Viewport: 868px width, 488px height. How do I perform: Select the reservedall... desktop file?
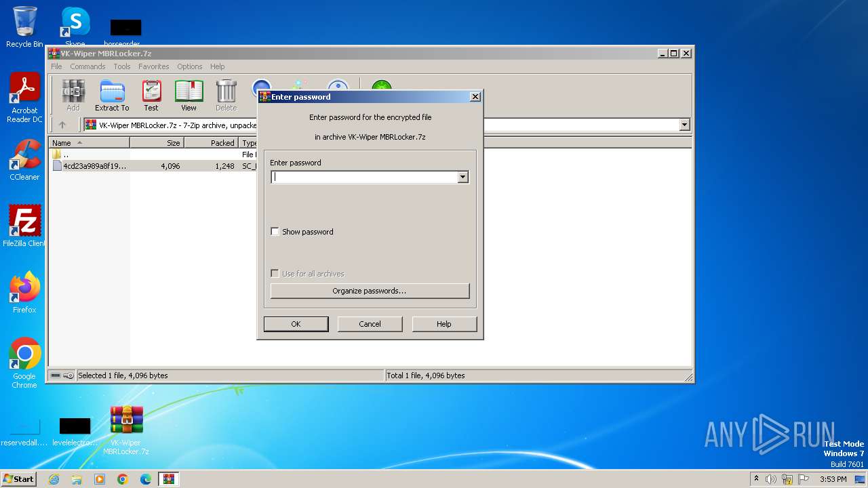coord(24,432)
